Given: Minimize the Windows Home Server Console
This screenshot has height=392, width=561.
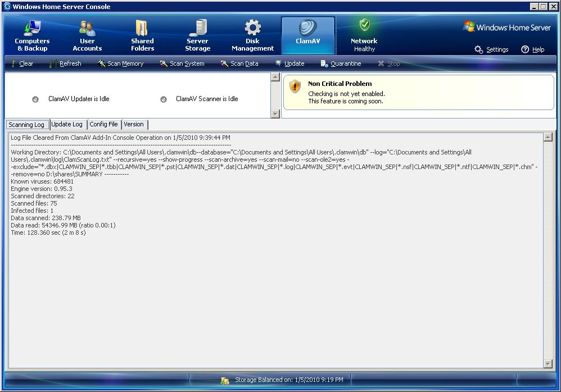Looking at the screenshot, I should [x=534, y=6].
